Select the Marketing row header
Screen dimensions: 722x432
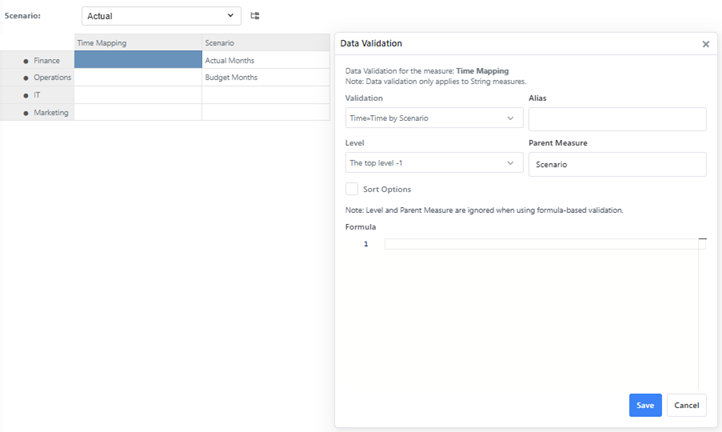point(37,112)
